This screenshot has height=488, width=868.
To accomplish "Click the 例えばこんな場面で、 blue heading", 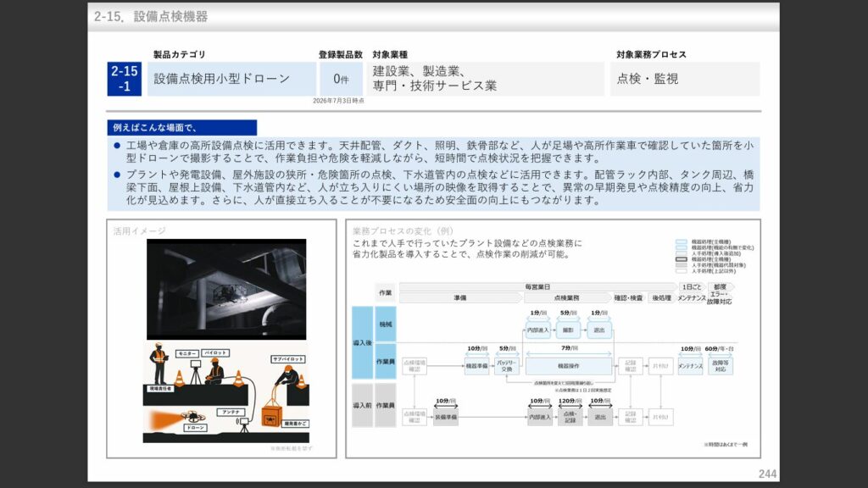I will (x=182, y=128).
